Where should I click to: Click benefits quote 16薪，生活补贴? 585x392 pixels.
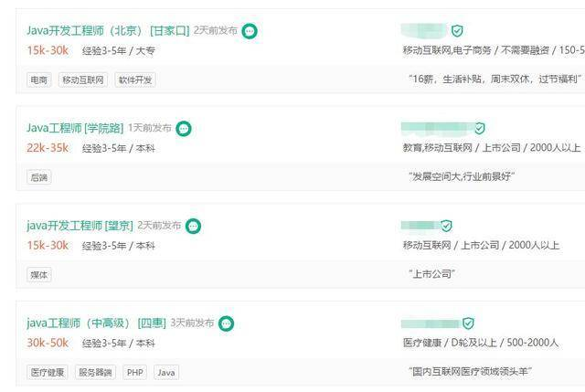coord(495,79)
